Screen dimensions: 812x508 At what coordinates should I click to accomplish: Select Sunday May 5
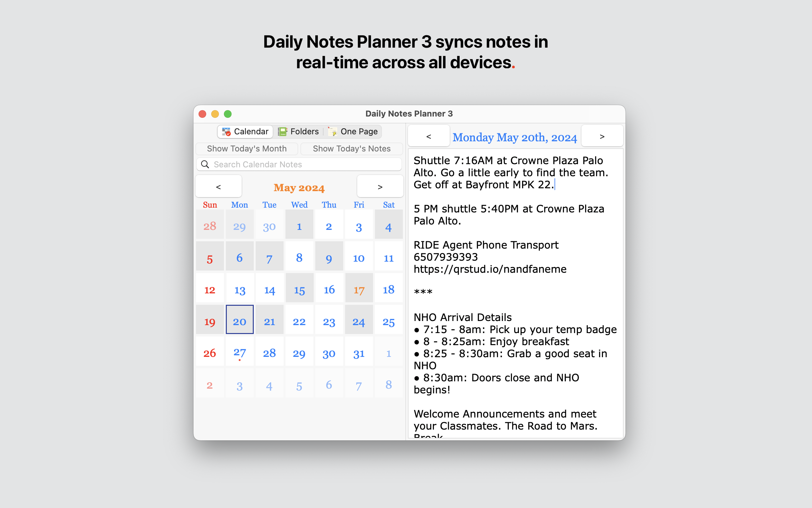(210, 256)
